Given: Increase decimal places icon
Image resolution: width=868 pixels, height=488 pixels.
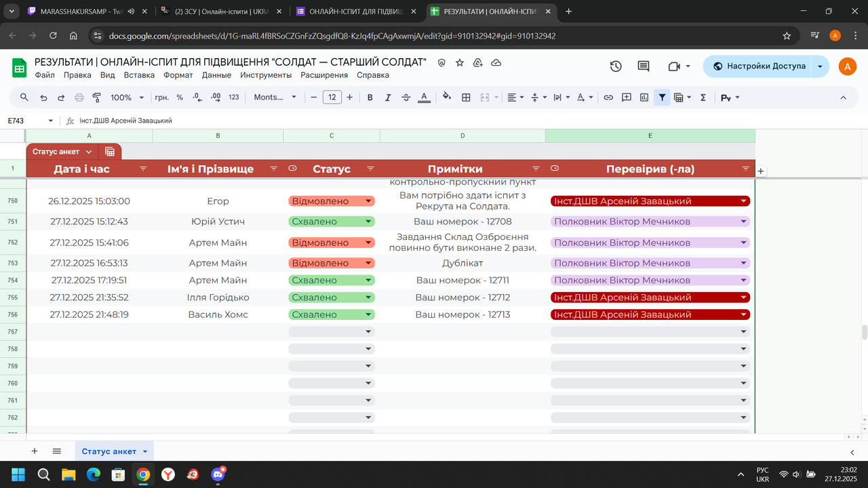Looking at the screenshot, I should point(216,98).
